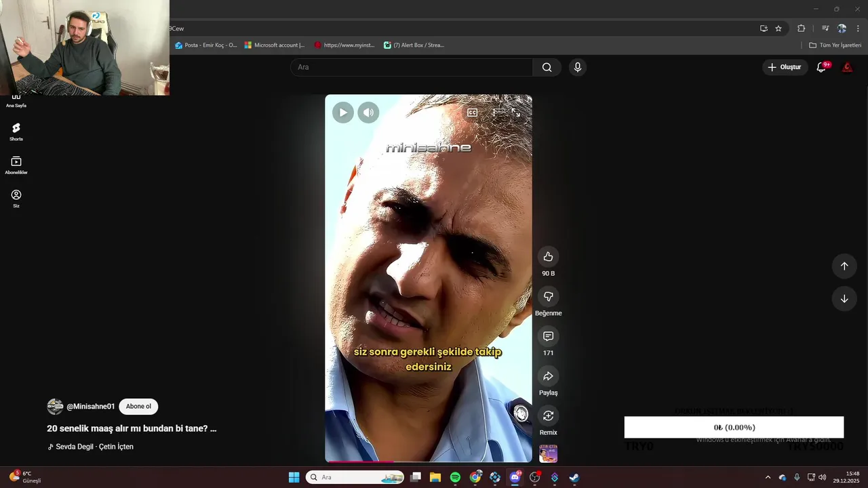Open the https://www.myinst... bookmark
The width and height of the screenshot is (868, 488).
344,45
